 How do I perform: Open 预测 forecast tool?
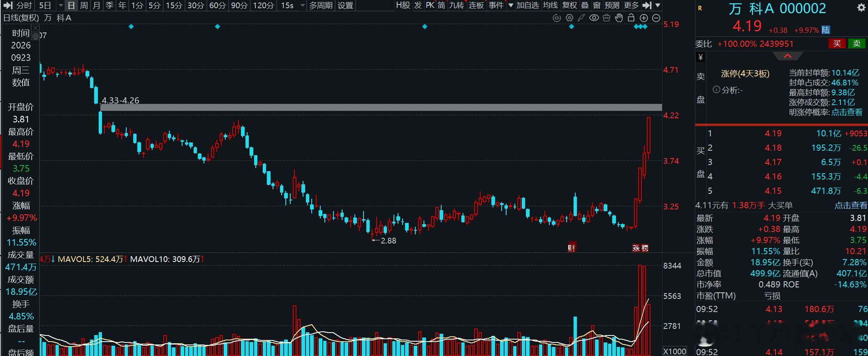click(x=612, y=5)
